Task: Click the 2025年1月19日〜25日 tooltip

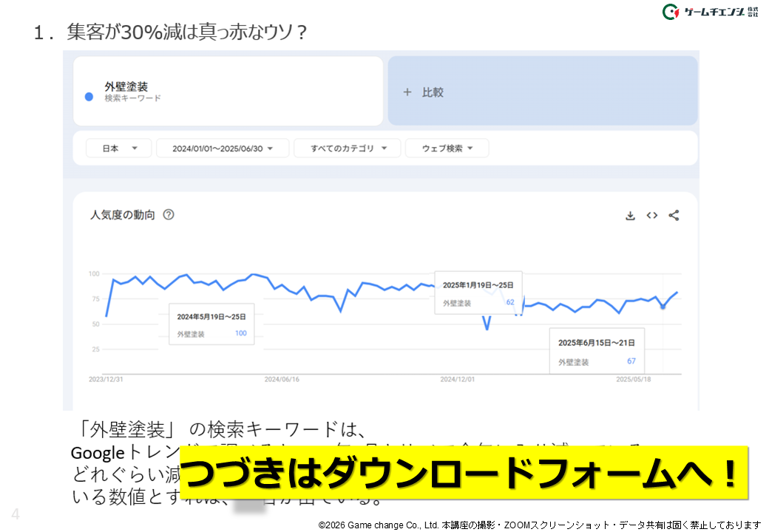Action: 478,293
